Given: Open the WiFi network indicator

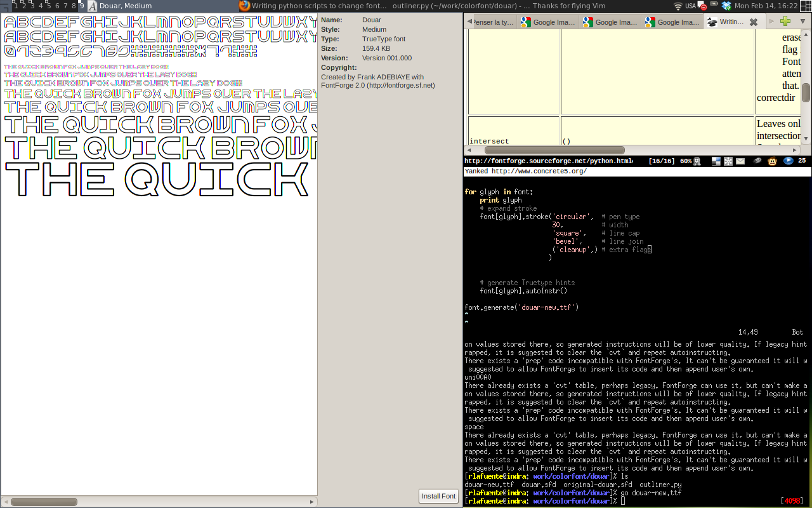Looking at the screenshot, I should [x=678, y=6].
